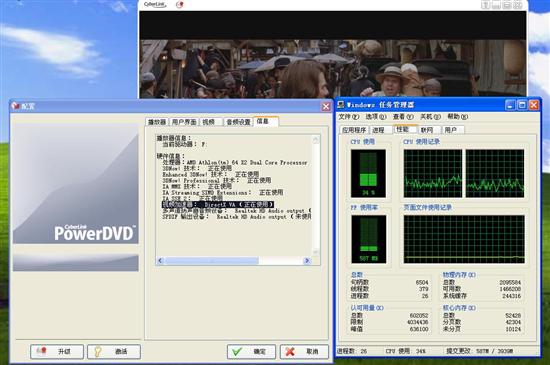Open the 查看(V) menu in Task Manager
Image resolution: width=550 pixels, height=365 pixels.
point(403,117)
